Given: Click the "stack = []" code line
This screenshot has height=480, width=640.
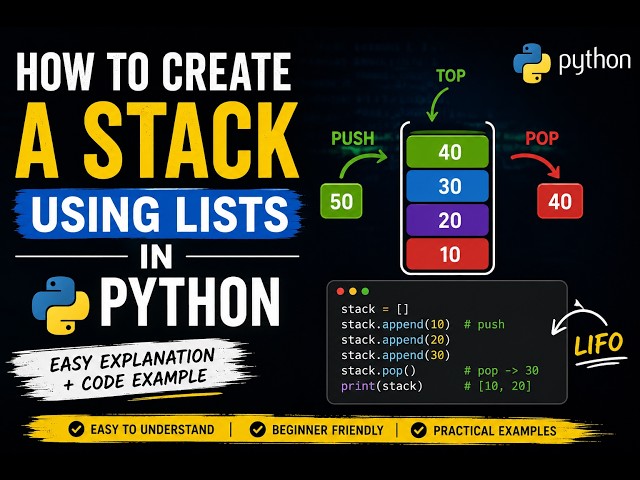Looking at the screenshot, I should click(375, 309).
